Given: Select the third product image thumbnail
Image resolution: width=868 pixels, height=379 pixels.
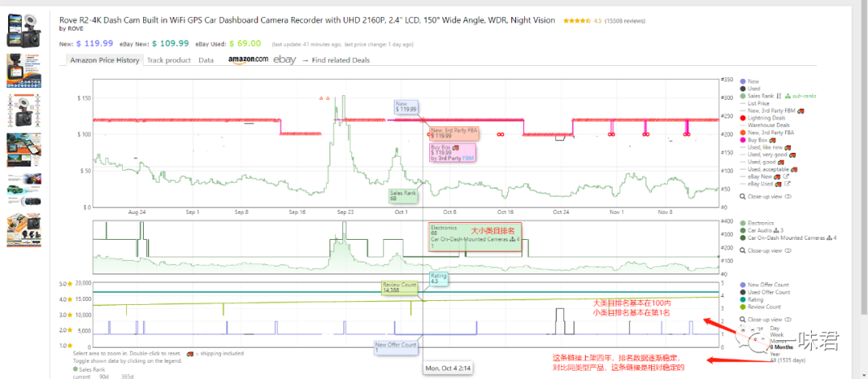Looking at the screenshot, I should [x=24, y=110].
